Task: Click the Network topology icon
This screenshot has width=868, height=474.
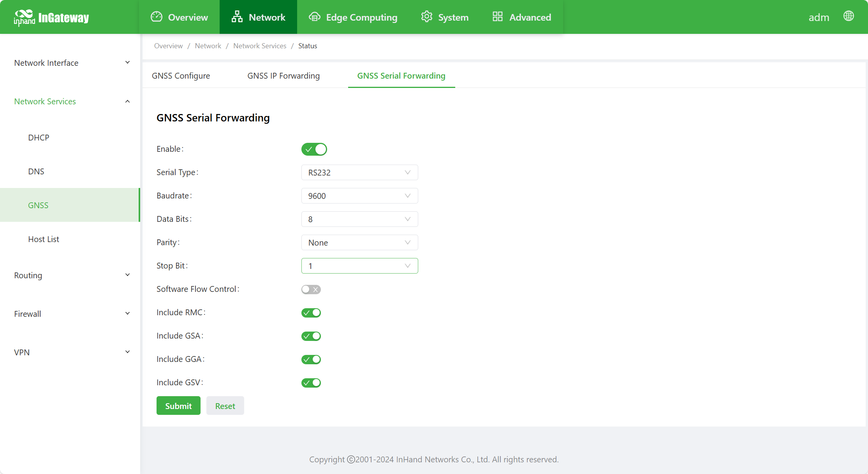Action: [237, 17]
